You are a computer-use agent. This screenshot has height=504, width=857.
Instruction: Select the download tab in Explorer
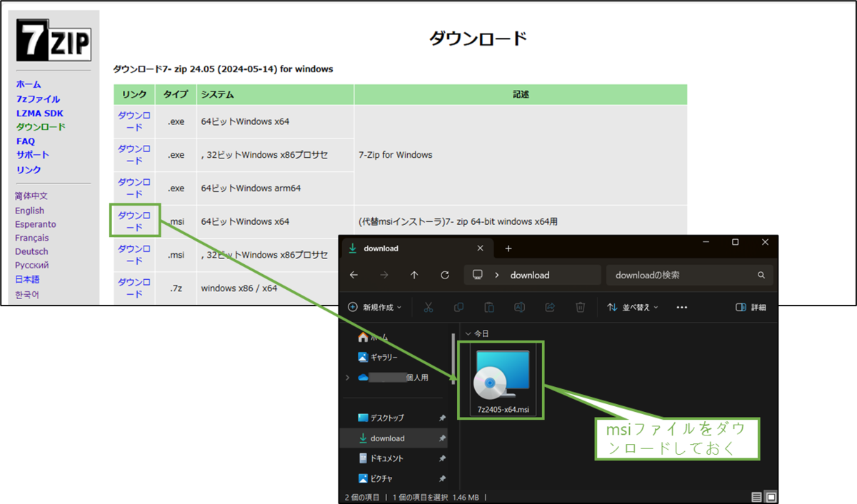click(417, 248)
